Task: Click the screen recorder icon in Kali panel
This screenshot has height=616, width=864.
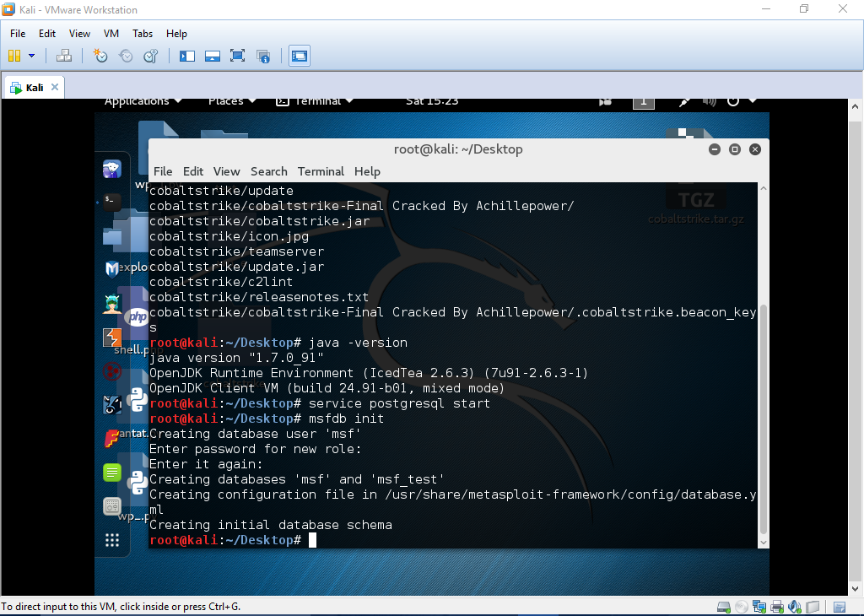Action: [x=606, y=102]
